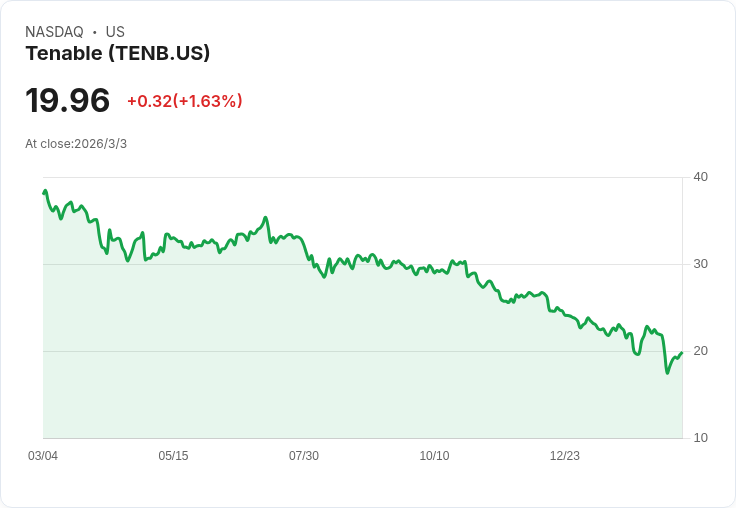Click the 30 value on the price axis

click(700, 264)
